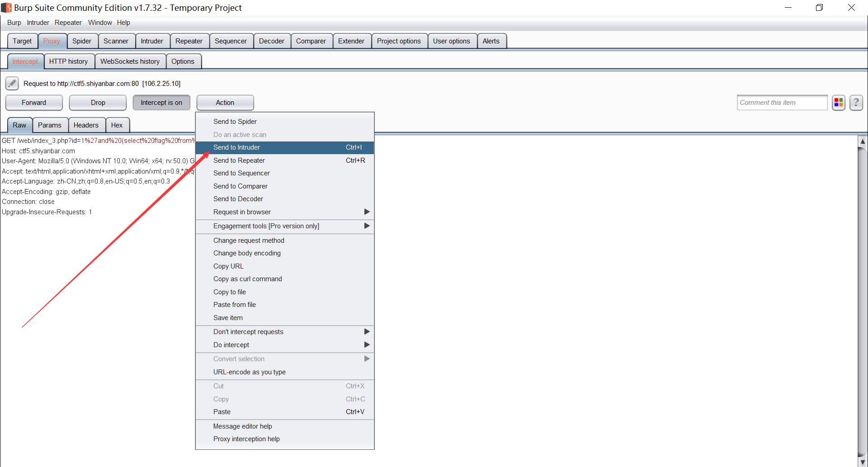Switch to the Target tab
This screenshot has width=868, height=467.
point(22,41)
